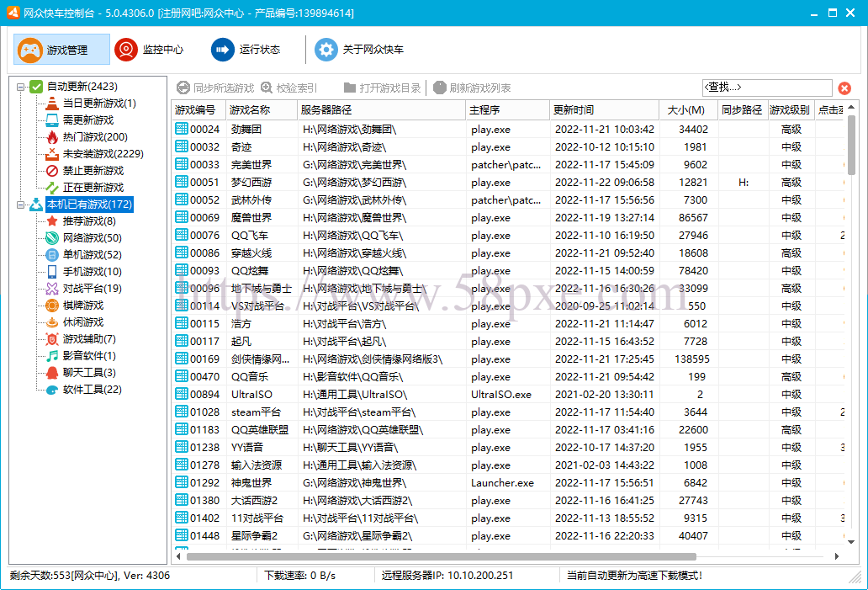Viewport: 868px width, 590px height.
Task: Click the icon beside 休闲游戏
Action: [52, 322]
